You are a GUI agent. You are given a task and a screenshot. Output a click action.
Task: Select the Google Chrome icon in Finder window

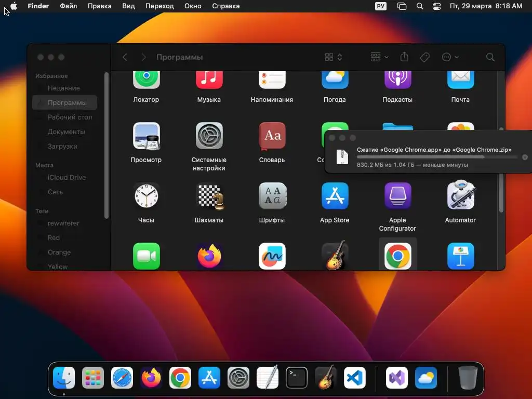[x=397, y=256]
